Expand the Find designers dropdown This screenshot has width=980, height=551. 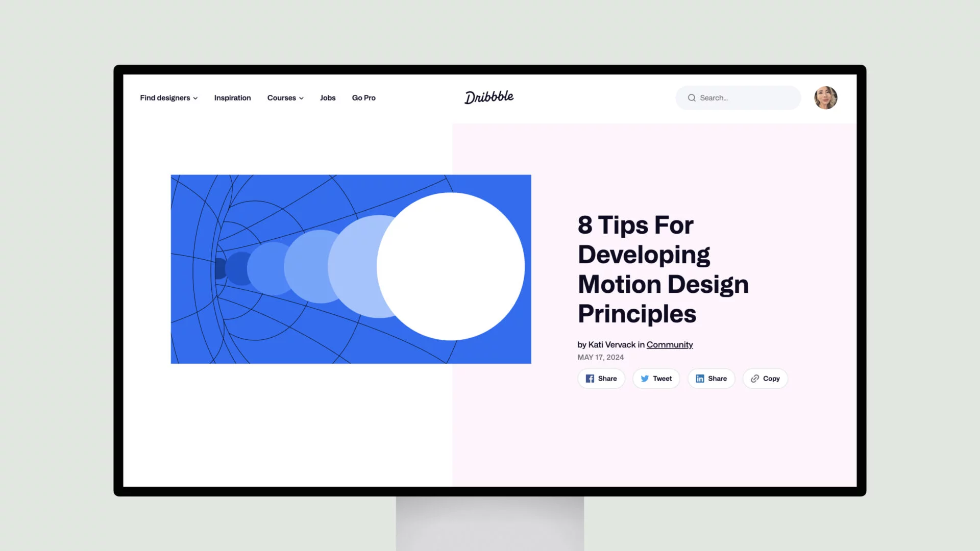click(169, 97)
